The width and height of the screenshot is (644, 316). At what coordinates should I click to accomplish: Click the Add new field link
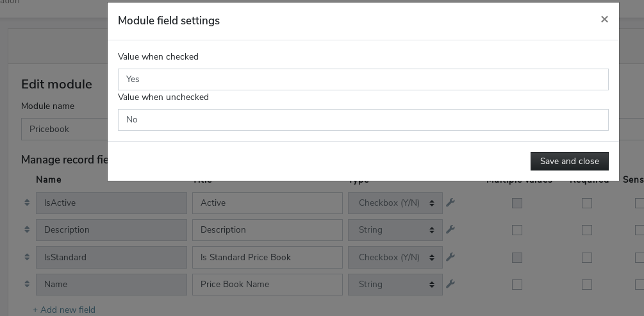tap(64, 310)
